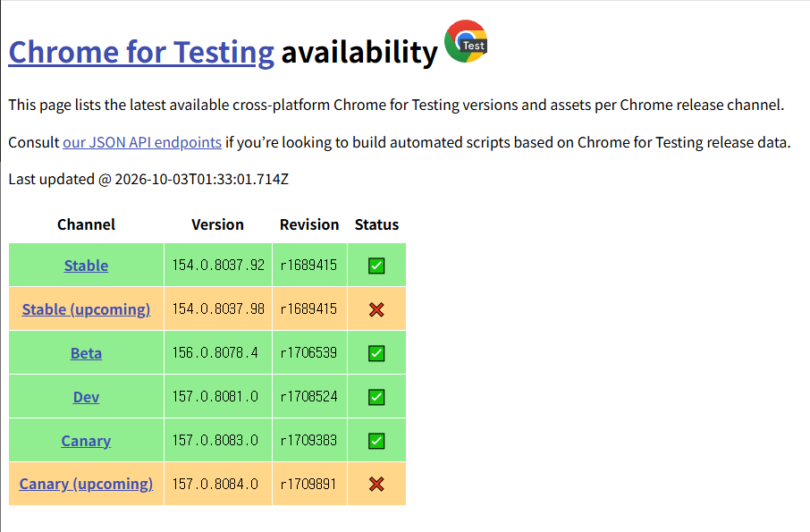This screenshot has width=810, height=532.
Task: Visit the Canary (upcoming) channel link
Action: (86, 484)
